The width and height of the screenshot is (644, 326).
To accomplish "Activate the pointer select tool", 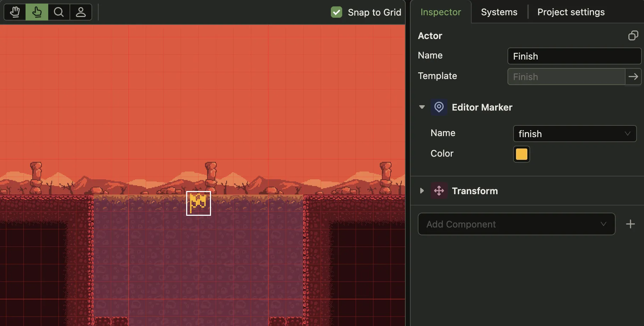I will 37,12.
